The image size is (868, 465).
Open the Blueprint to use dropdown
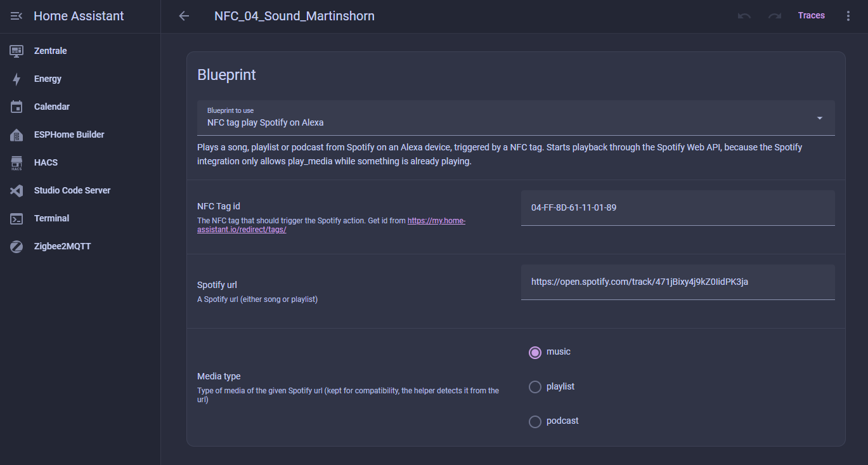click(515, 118)
